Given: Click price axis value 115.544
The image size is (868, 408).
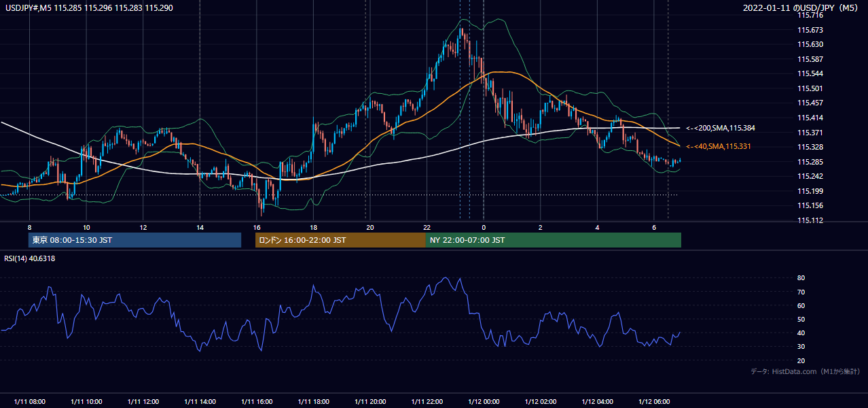Looking at the screenshot, I should click(x=810, y=73).
